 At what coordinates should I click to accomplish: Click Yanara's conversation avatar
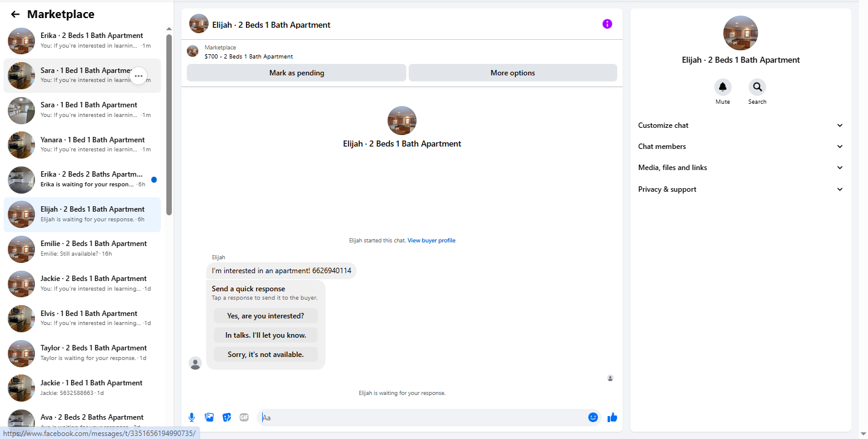point(21,145)
